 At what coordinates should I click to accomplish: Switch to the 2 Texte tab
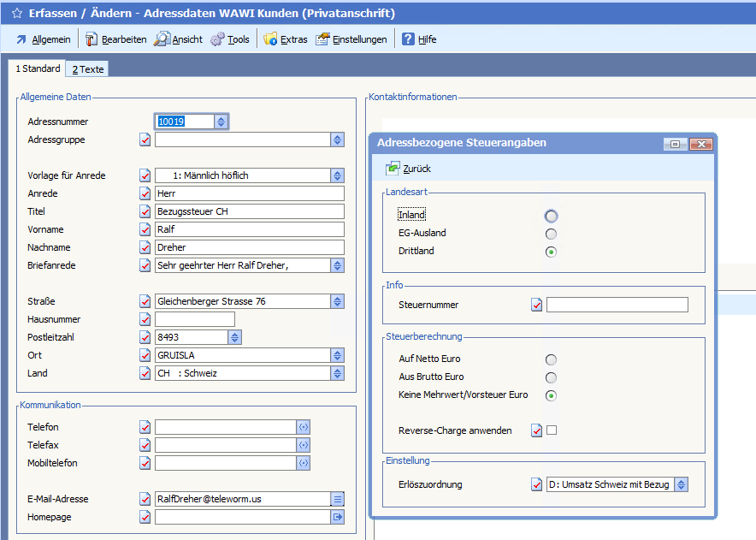[x=88, y=69]
